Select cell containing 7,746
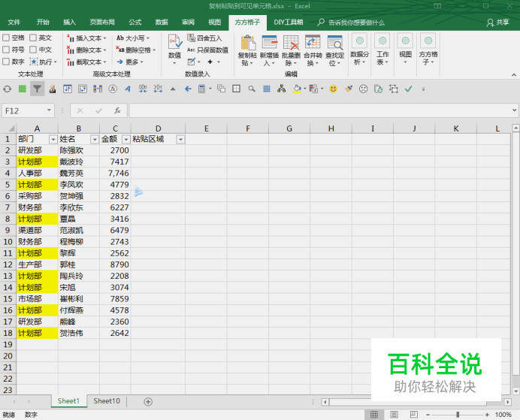520x420 pixels. tap(115, 173)
